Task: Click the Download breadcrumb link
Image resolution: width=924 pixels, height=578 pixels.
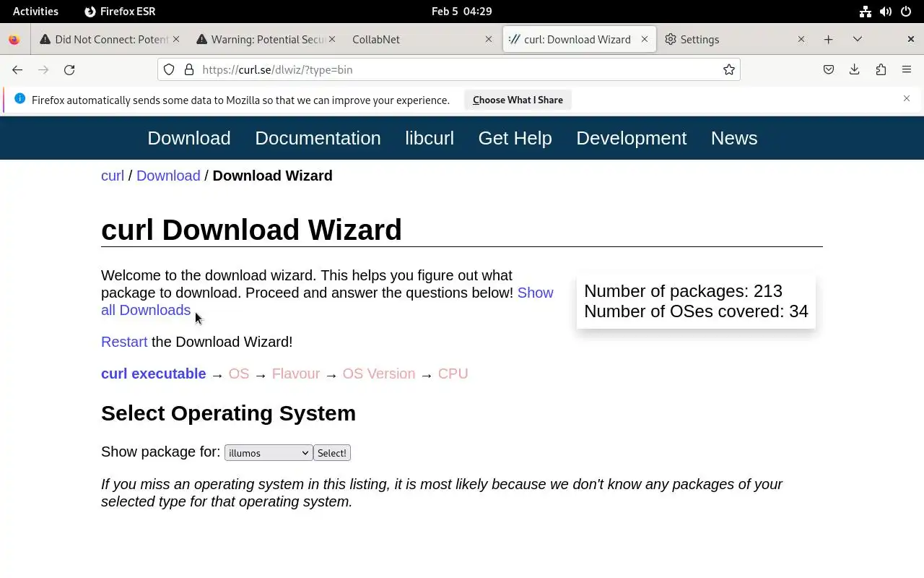Action: 168,176
